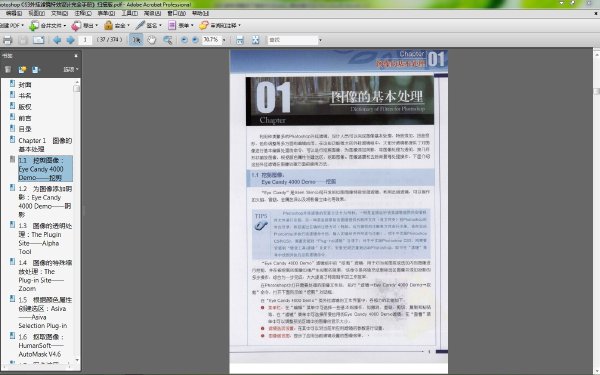
Task: Click the new bookmark icon in the bookmarks panel
Action: tap(22, 69)
